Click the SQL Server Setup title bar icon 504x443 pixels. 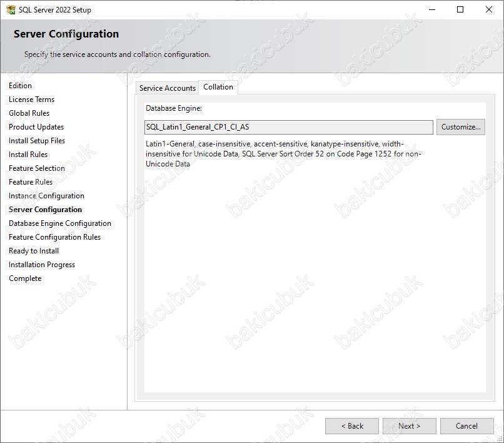click(11, 9)
